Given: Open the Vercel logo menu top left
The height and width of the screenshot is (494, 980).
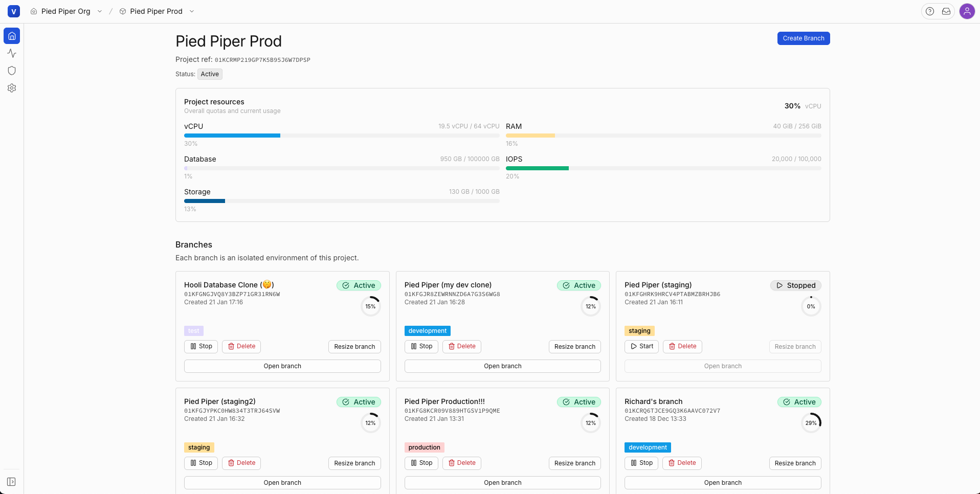Looking at the screenshot, I should click(13, 11).
